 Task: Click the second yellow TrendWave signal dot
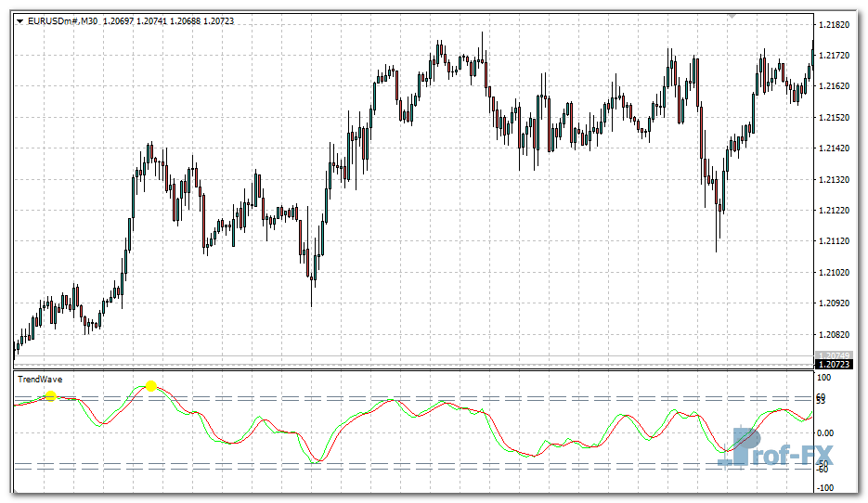[151, 385]
